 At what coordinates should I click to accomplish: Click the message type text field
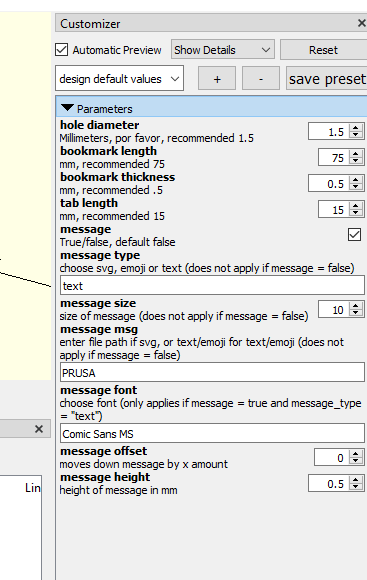212,286
